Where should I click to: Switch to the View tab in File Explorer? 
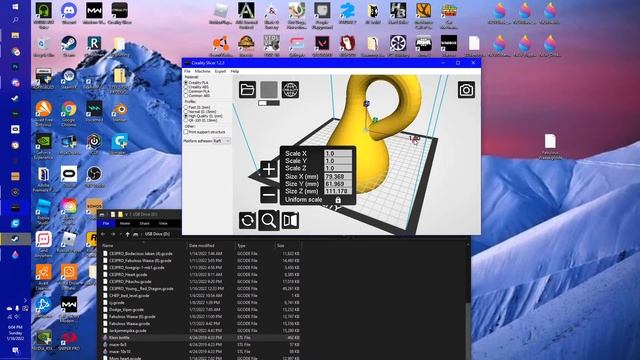[163, 224]
